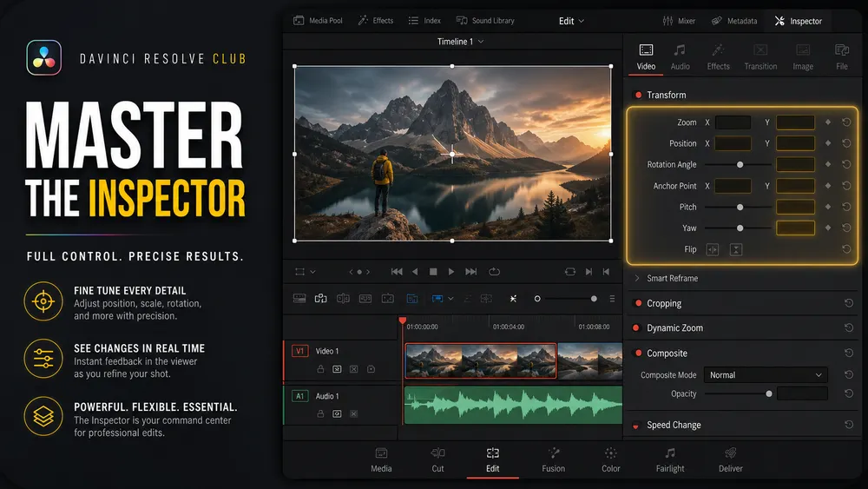
Task: Toggle the Inspector panel
Action: [x=799, y=21]
